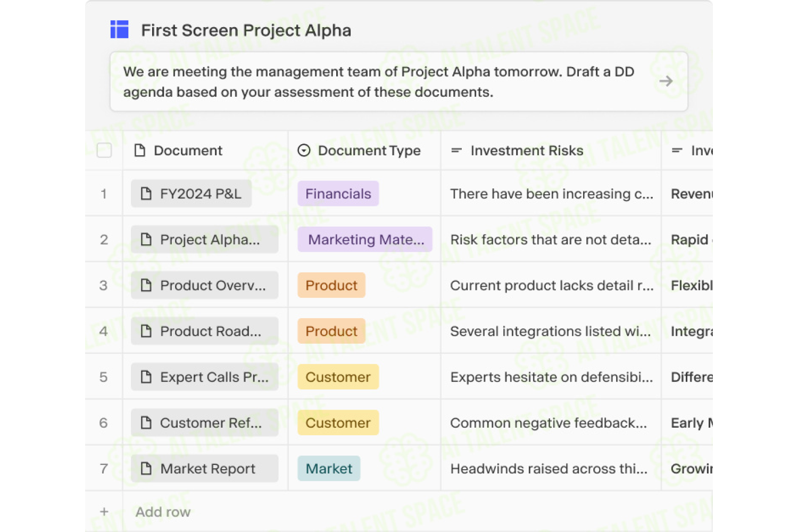Click the file icon beside Market Report

tap(146, 468)
